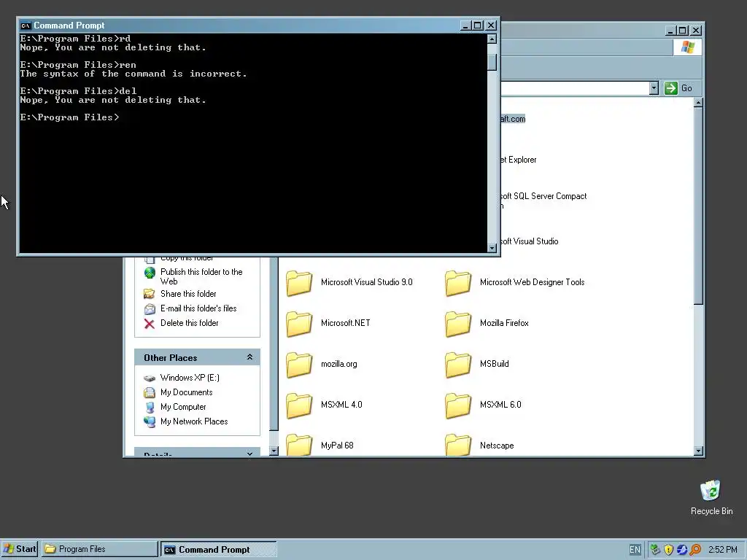
Task: Open My Documents link
Action: click(x=186, y=392)
